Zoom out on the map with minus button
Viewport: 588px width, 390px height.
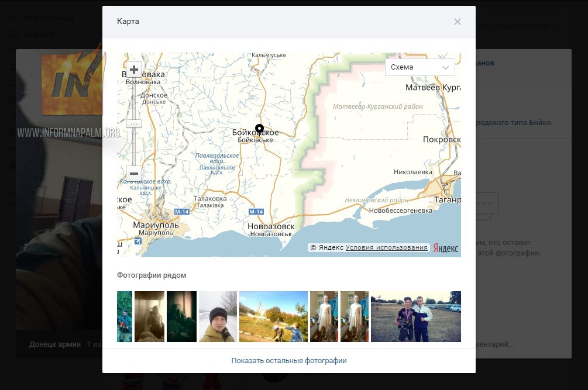click(134, 174)
